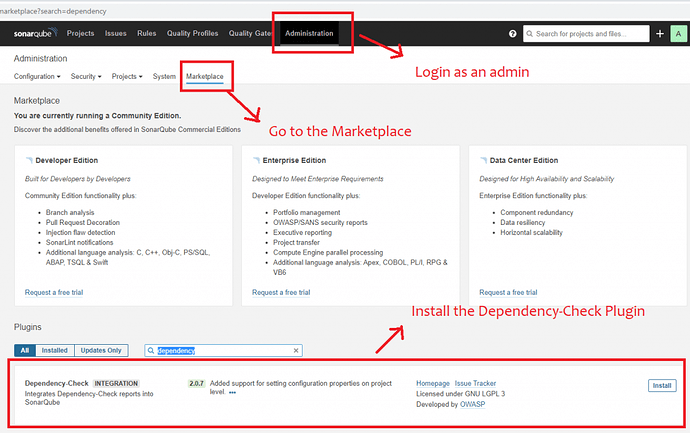This screenshot has width=690, height=433.
Task: Select the Updates Only filter
Action: [x=100, y=351]
